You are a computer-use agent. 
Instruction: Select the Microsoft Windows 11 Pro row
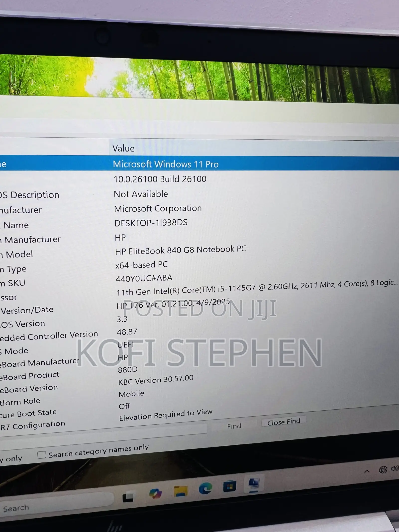199,164
